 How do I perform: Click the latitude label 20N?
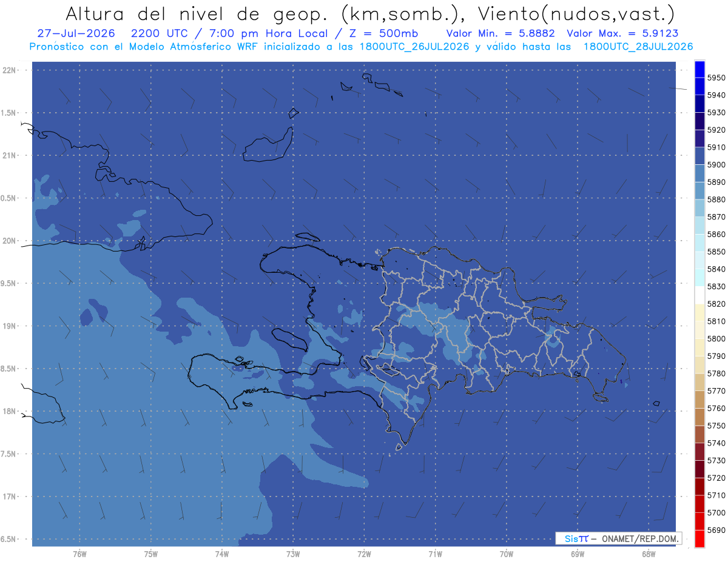(x=8, y=241)
